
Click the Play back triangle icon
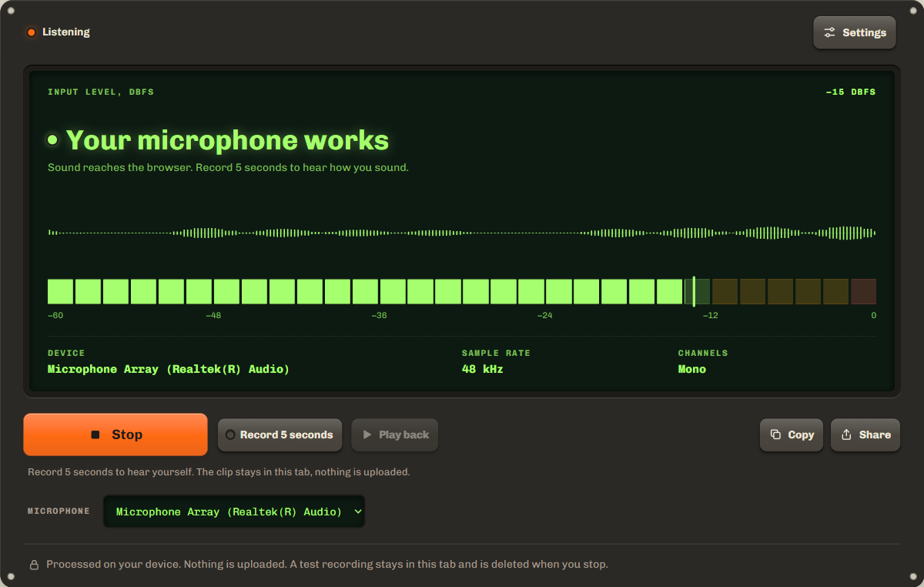pyautogui.click(x=367, y=434)
